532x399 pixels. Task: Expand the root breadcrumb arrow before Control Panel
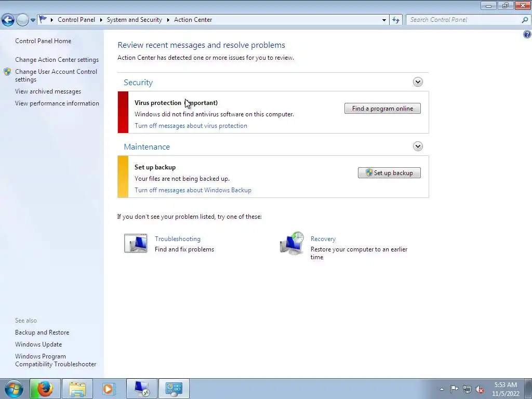(x=51, y=20)
